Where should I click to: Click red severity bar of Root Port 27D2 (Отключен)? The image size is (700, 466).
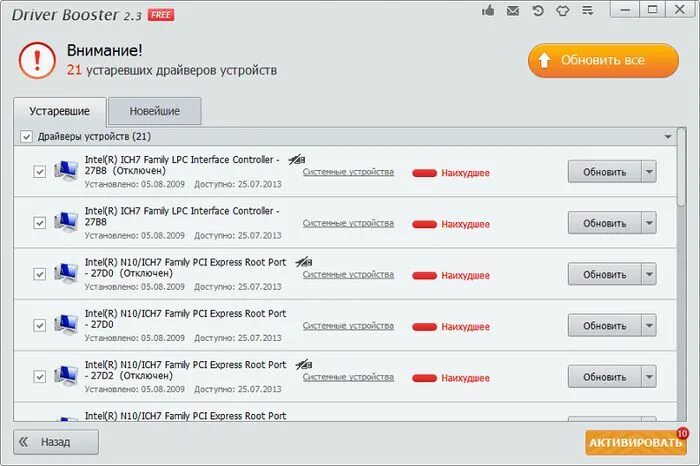coord(425,378)
